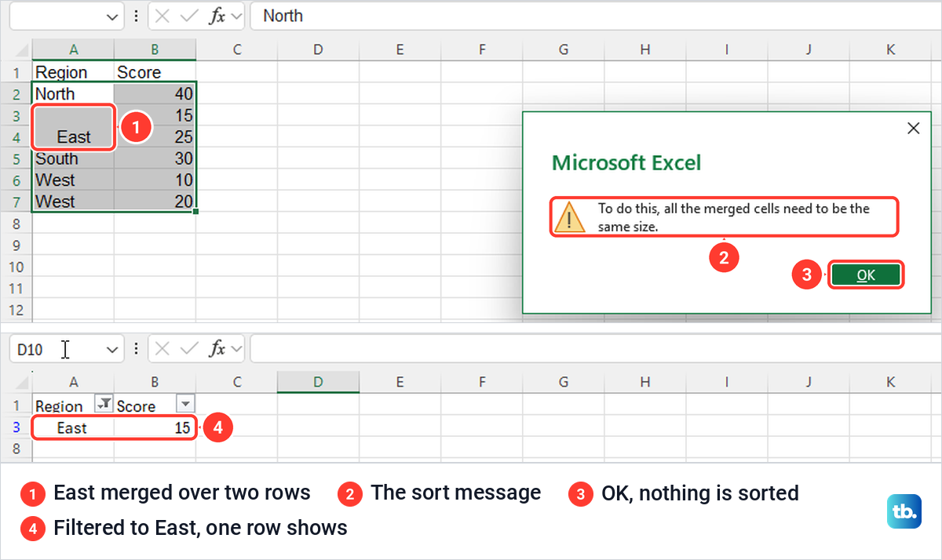
Task: Click the Score header cell in upper sheet
Action: 155,72
